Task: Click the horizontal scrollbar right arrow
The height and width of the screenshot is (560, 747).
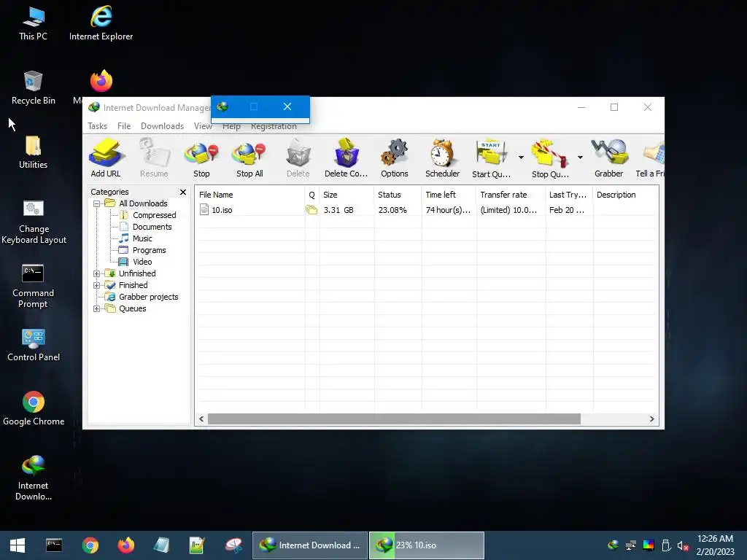Action: click(x=651, y=419)
